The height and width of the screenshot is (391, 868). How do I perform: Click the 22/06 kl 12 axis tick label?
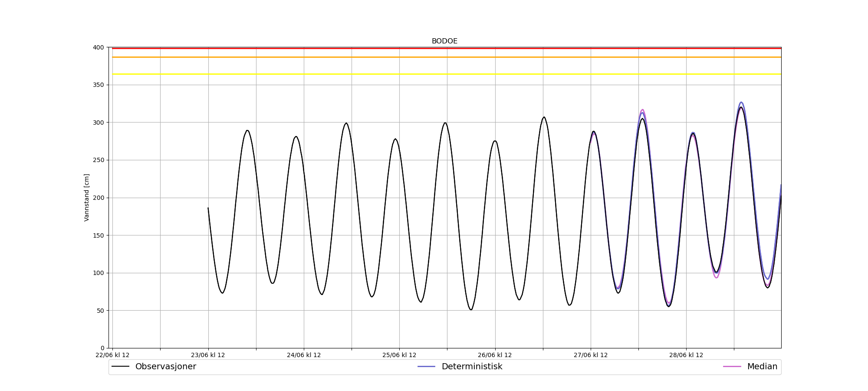(x=112, y=355)
